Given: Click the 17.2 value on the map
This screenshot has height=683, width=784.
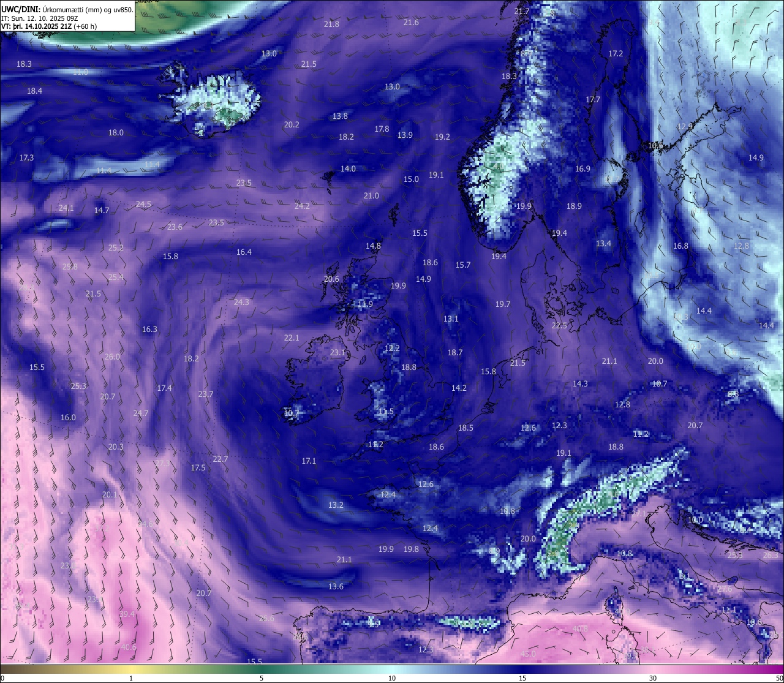Looking at the screenshot, I should pyautogui.click(x=616, y=53).
